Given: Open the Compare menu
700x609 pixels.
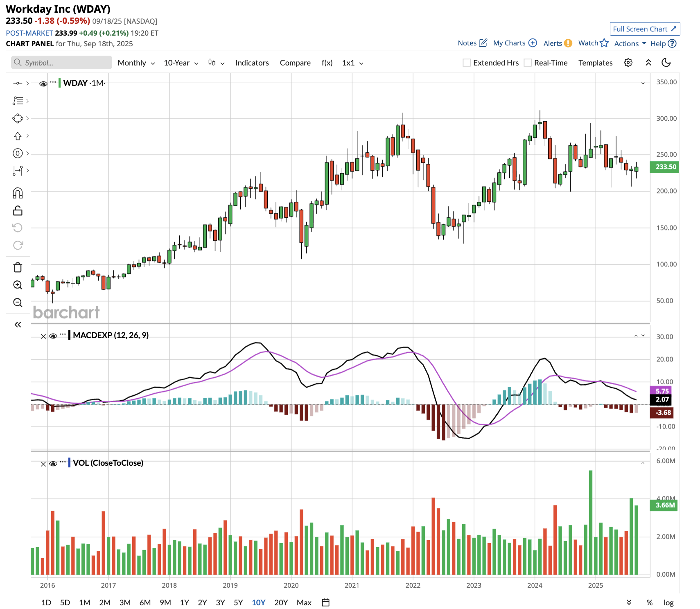Looking at the screenshot, I should (x=295, y=63).
